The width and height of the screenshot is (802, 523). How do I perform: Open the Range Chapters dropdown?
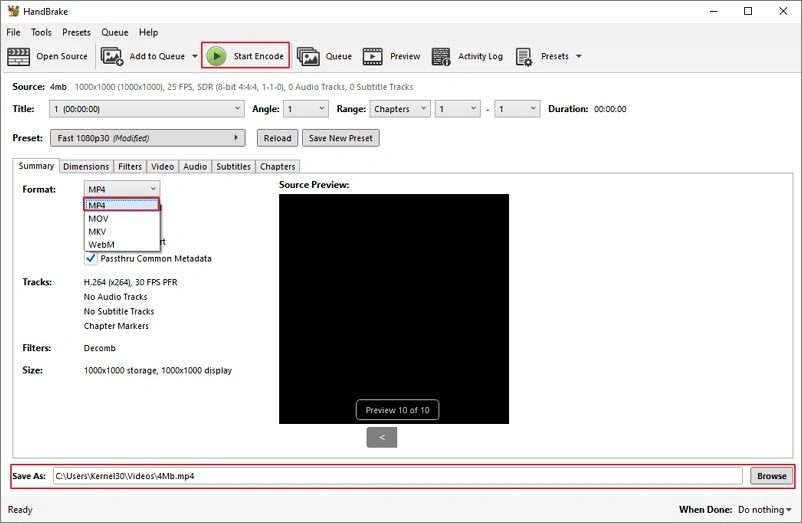[x=400, y=109]
